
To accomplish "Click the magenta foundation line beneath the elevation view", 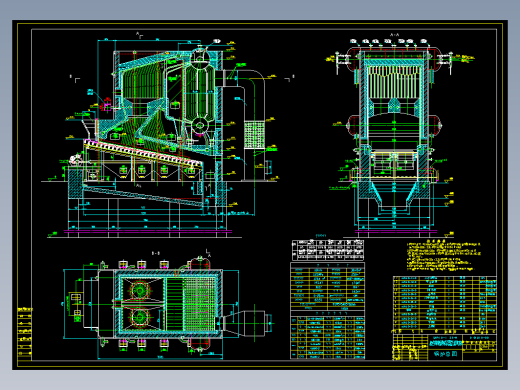I will click(x=148, y=231).
